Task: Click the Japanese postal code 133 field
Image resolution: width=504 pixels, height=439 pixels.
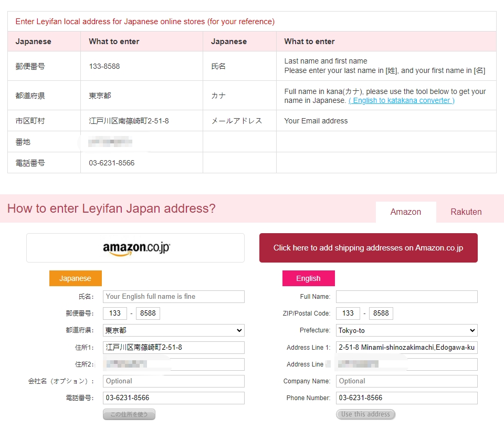Action: (x=115, y=313)
